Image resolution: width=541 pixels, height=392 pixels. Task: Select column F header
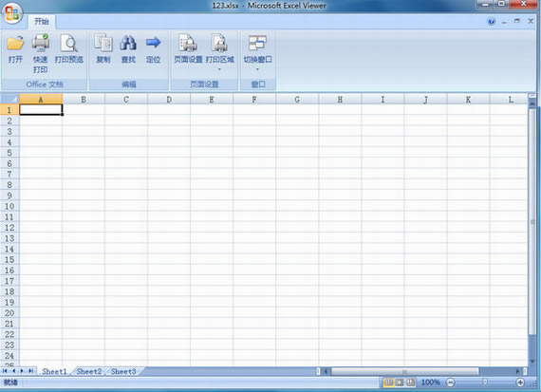(x=254, y=100)
